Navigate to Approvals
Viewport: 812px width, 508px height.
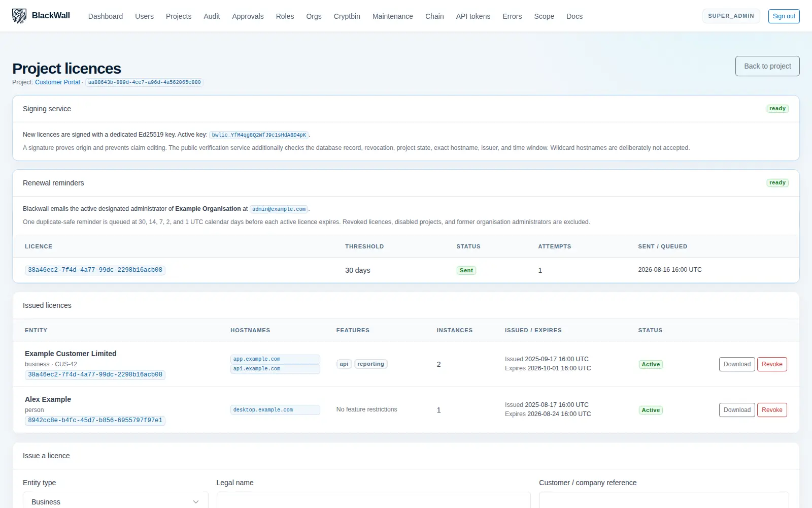(x=248, y=16)
